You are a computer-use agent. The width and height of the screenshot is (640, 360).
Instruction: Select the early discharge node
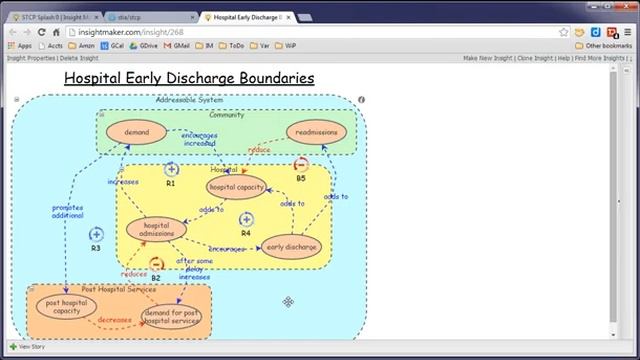(291, 247)
